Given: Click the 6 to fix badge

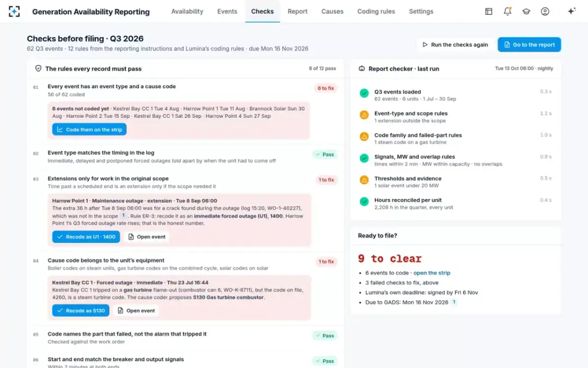Looking at the screenshot, I should 325,88.
